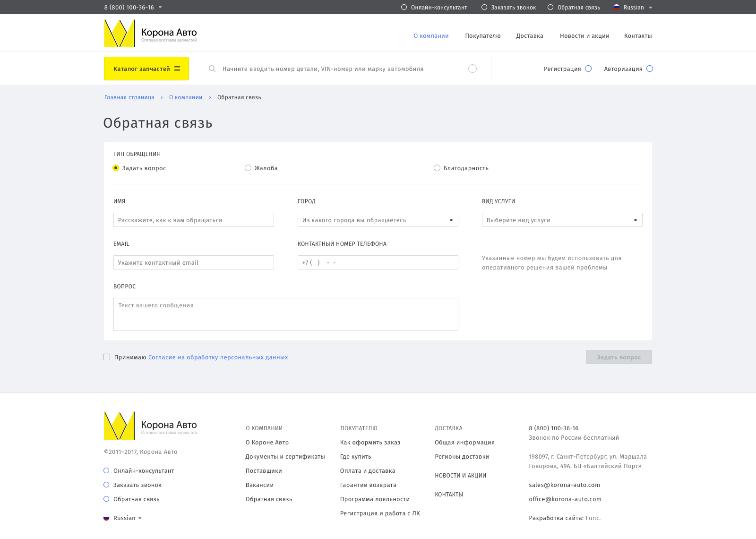Screen dimensions: 756x539
Task: Click the Вопрос message text area
Action: click(285, 314)
